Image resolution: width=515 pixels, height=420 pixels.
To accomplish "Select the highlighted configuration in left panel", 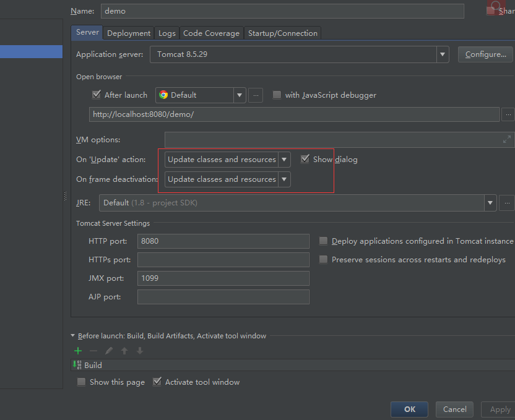I will click(x=31, y=52).
